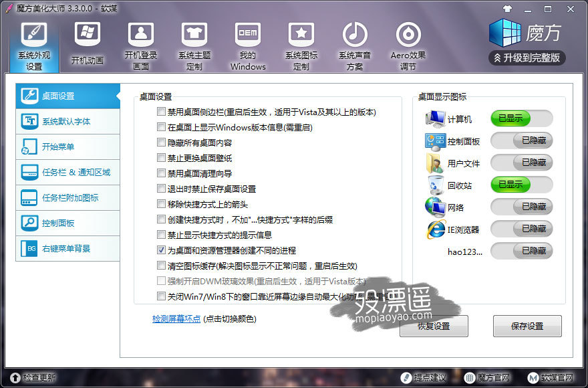Check 移除快捷方式上的箭头
Image resolution: width=588 pixels, height=388 pixels.
[x=161, y=204]
